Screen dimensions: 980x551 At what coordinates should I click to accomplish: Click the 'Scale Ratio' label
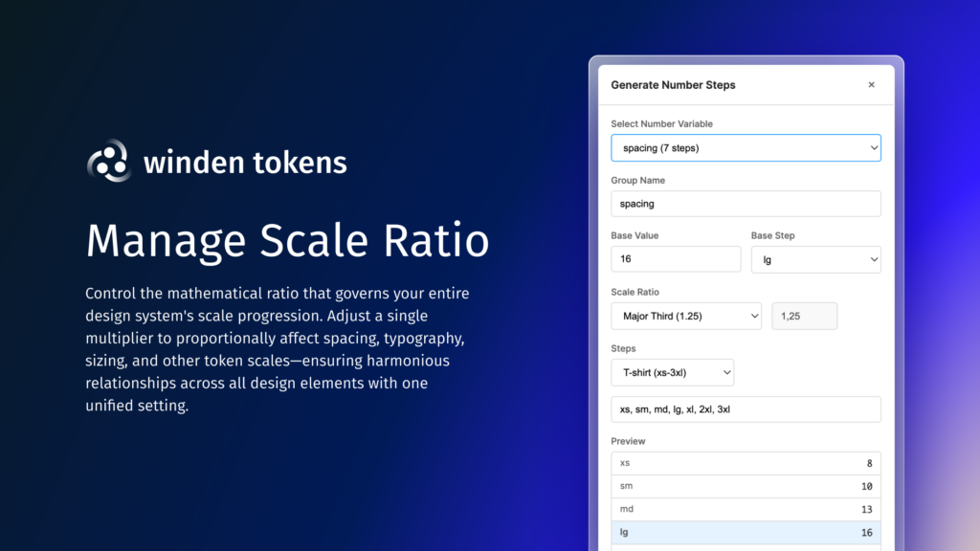coord(635,292)
